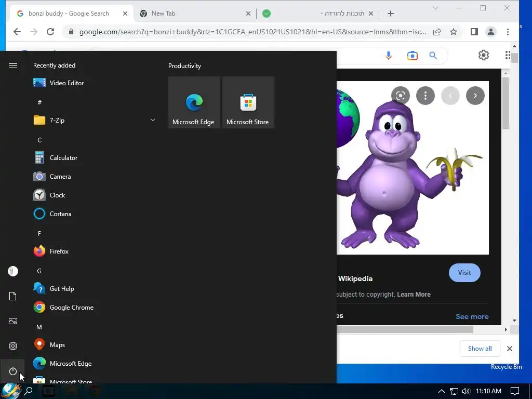Click the Microsoft Store Productivity tile
The image size is (532, 399).
(248, 102)
